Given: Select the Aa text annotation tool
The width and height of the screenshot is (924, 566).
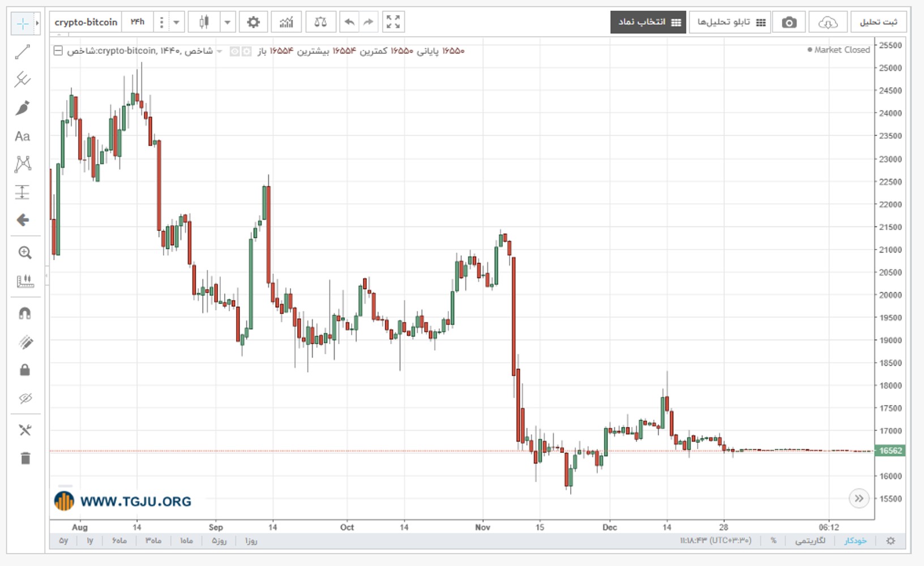Looking at the screenshot, I should (x=23, y=136).
